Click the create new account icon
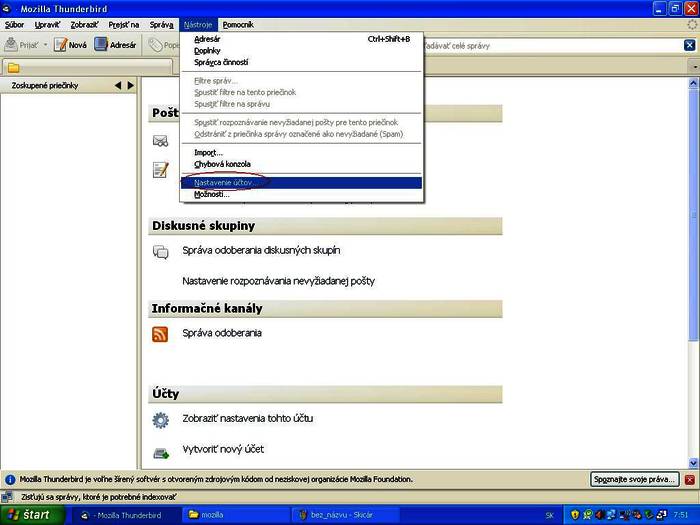700x525 pixels. tap(161, 454)
